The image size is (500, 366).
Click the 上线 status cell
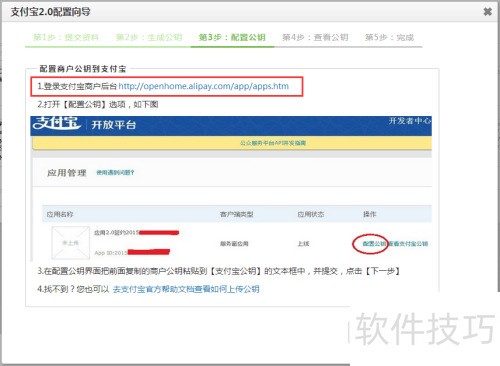(x=303, y=244)
